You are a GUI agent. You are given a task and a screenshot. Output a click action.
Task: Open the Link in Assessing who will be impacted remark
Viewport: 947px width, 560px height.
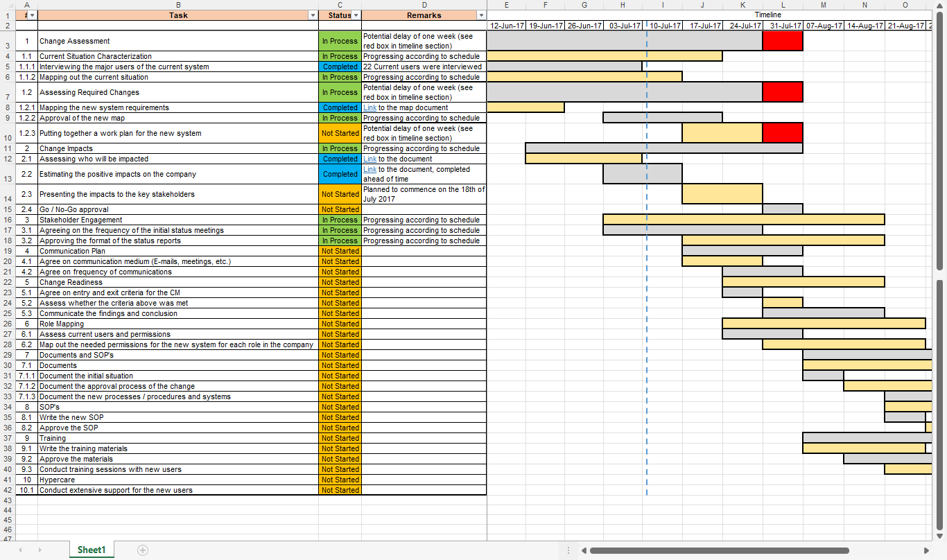pyautogui.click(x=370, y=159)
